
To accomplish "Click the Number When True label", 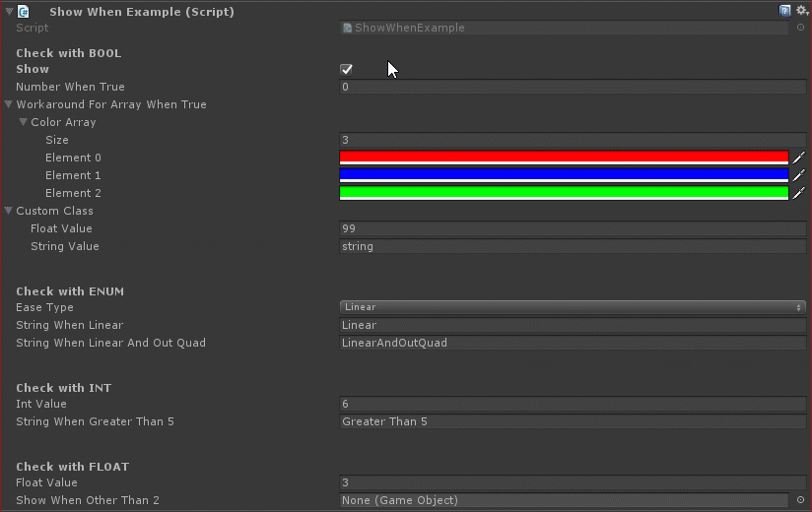I will [x=70, y=87].
